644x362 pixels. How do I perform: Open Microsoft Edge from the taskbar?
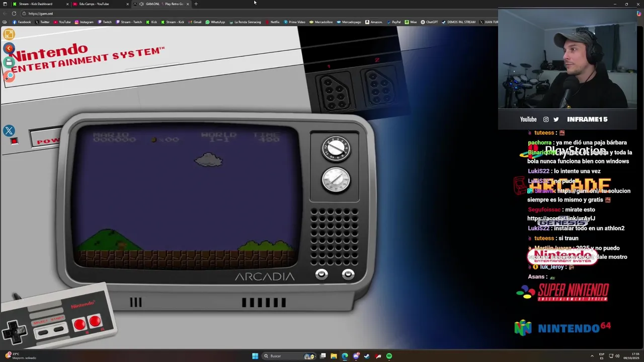pyautogui.click(x=345, y=356)
